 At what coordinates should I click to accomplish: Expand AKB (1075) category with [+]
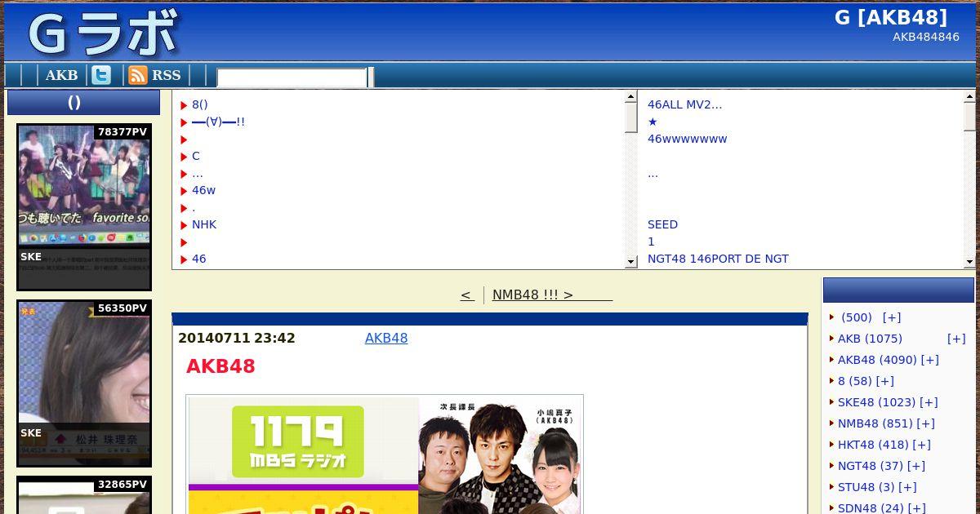956,339
